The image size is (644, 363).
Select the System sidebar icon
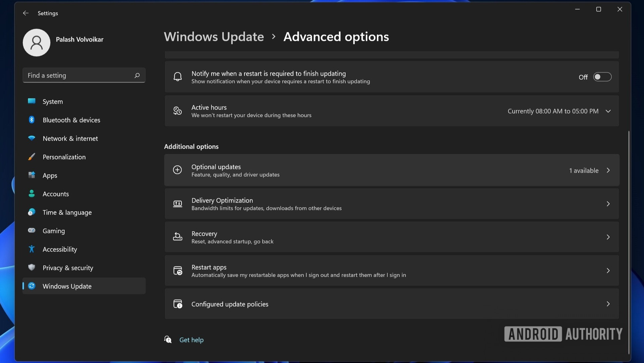tap(32, 101)
